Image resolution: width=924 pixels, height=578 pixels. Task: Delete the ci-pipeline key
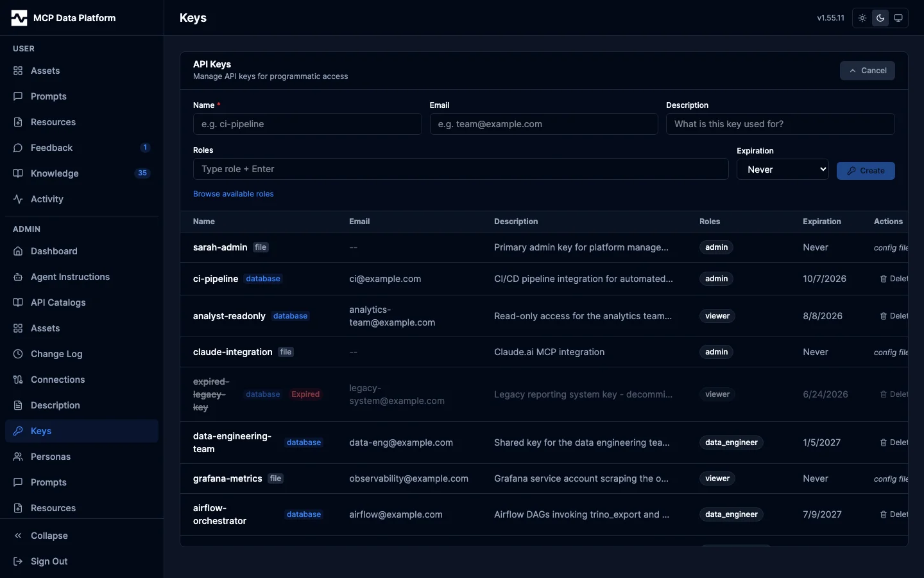894,279
